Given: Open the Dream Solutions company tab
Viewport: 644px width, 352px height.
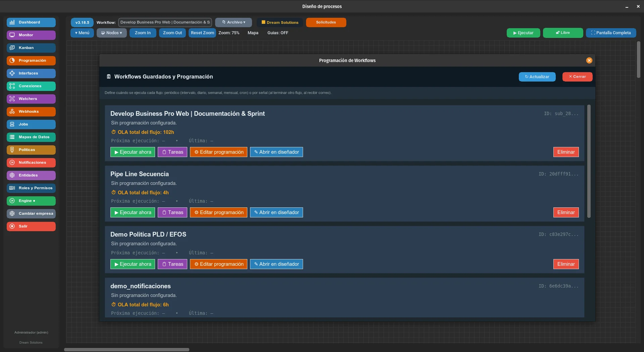Looking at the screenshot, I should [280, 22].
